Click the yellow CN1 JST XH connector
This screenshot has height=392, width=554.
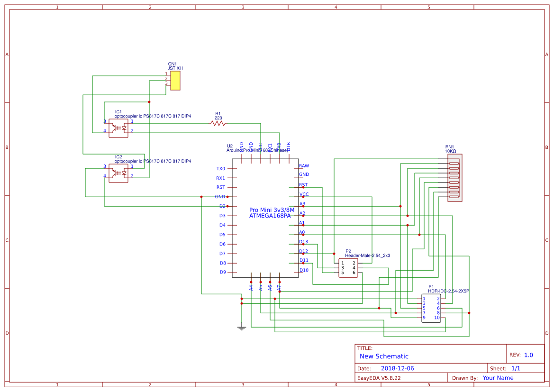click(x=176, y=80)
